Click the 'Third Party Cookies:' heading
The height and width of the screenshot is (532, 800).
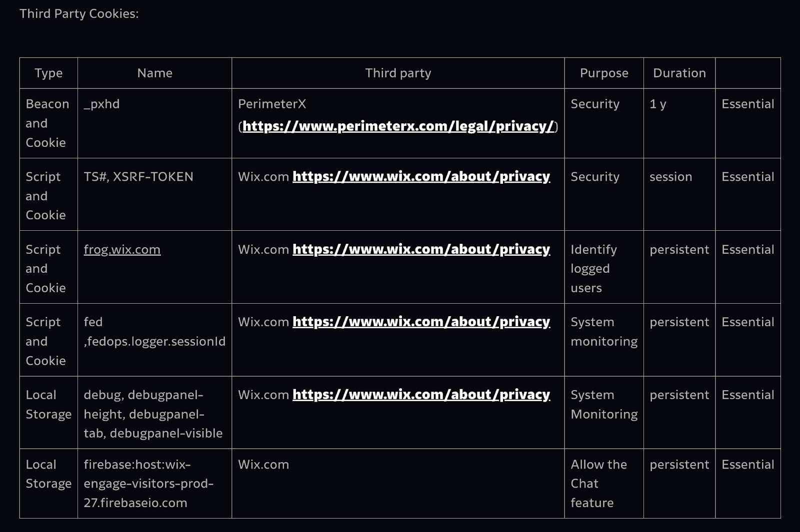point(79,13)
